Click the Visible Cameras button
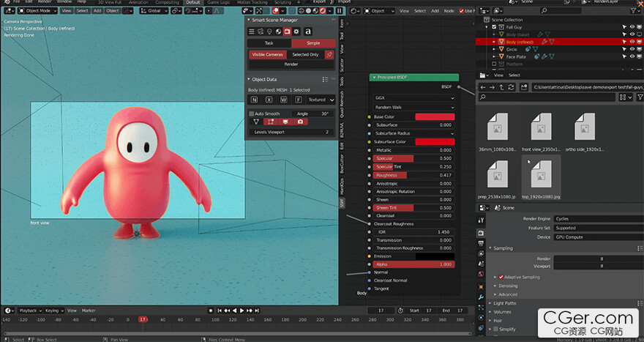Image resolution: width=644 pixels, height=342 pixels. tap(267, 54)
